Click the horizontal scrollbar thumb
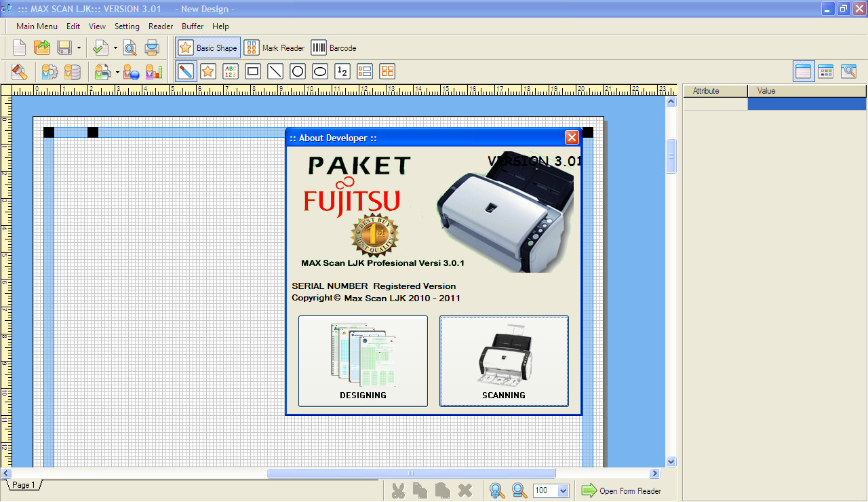The height and width of the screenshot is (502, 868). tap(411, 474)
